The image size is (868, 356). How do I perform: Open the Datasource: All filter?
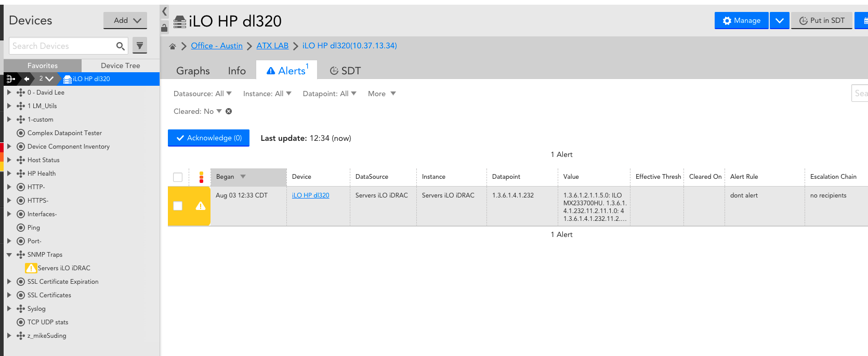(x=202, y=94)
